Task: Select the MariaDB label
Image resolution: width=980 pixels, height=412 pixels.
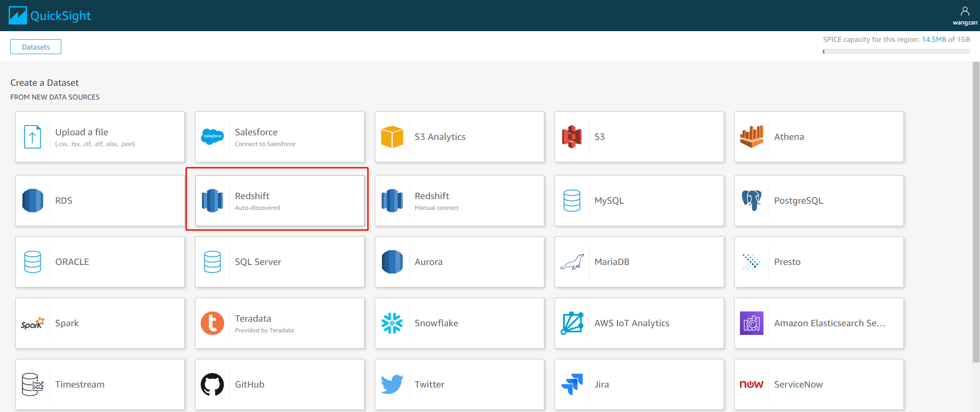Action: pos(612,262)
